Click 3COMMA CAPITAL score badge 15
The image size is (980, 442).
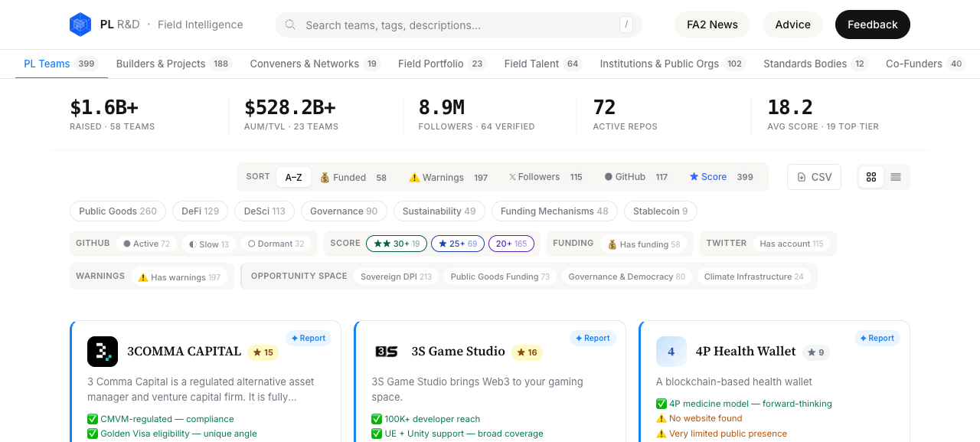click(263, 352)
